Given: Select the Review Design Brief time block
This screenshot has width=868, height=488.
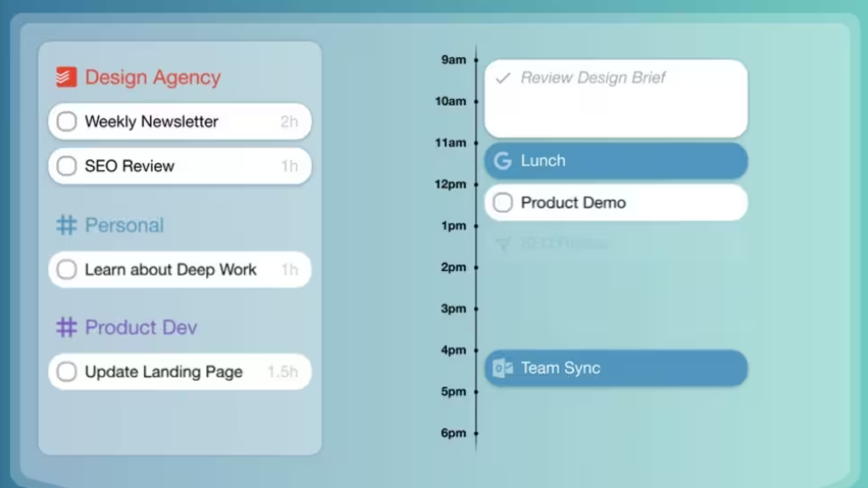Looking at the screenshot, I should [x=616, y=98].
